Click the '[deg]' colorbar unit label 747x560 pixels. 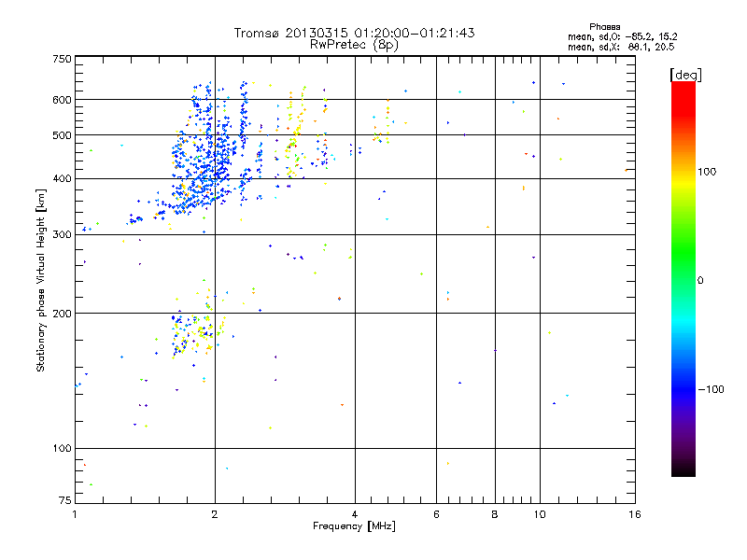click(685, 75)
